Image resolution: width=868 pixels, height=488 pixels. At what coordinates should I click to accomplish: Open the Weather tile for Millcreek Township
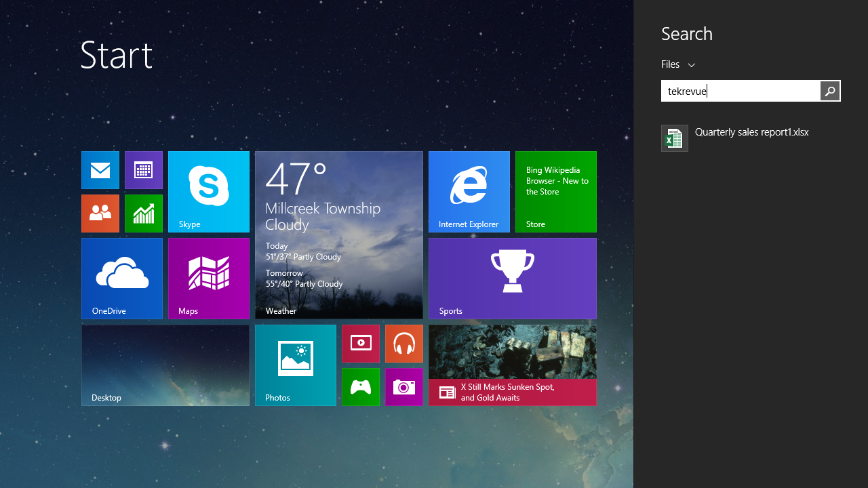(x=339, y=235)
